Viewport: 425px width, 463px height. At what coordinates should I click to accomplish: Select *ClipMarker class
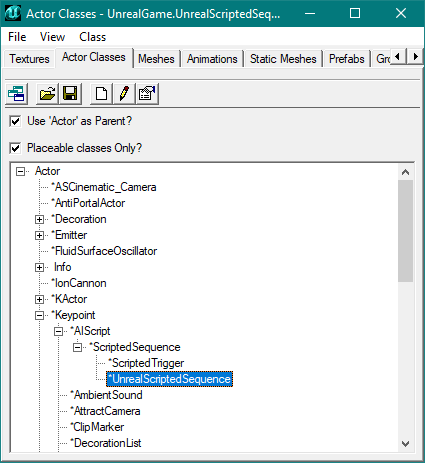point(97,427)
